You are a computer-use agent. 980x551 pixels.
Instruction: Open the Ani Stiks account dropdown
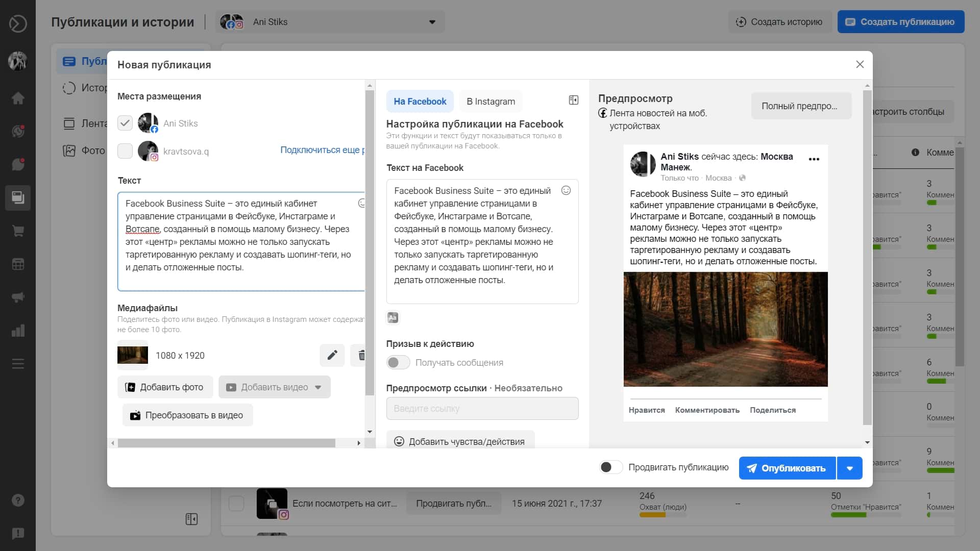tap(330, 22)
